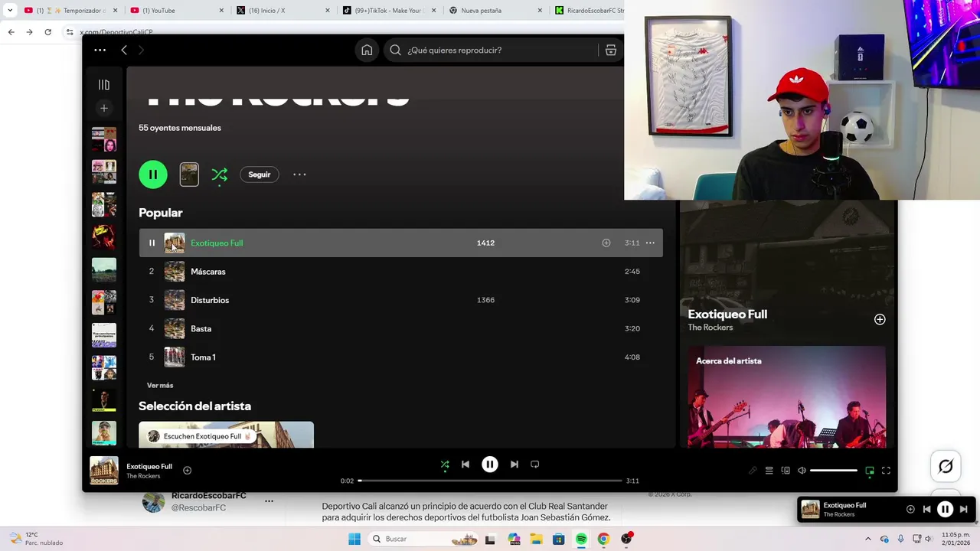
Task: Pause the artist with the green button
Action: click(153, 174)
